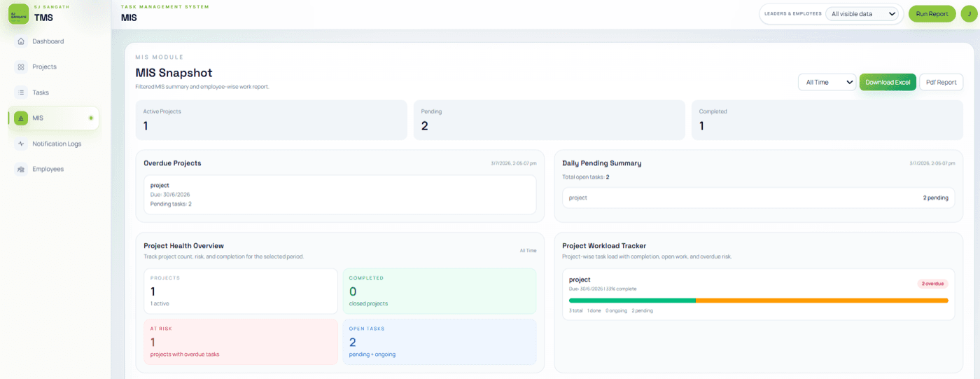Click the Leaders & Employees label

793,14
